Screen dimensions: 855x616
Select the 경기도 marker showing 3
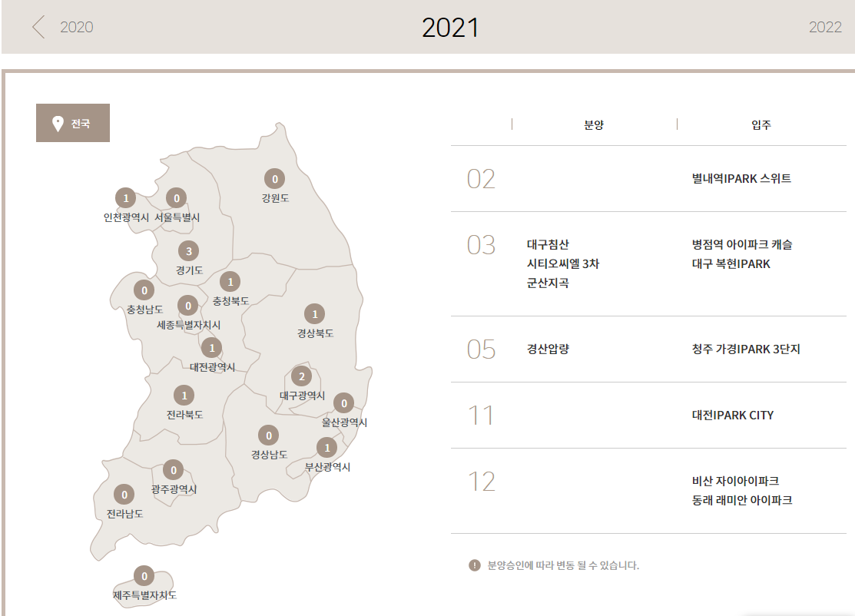pyautogui.click(x=189, y=250)
